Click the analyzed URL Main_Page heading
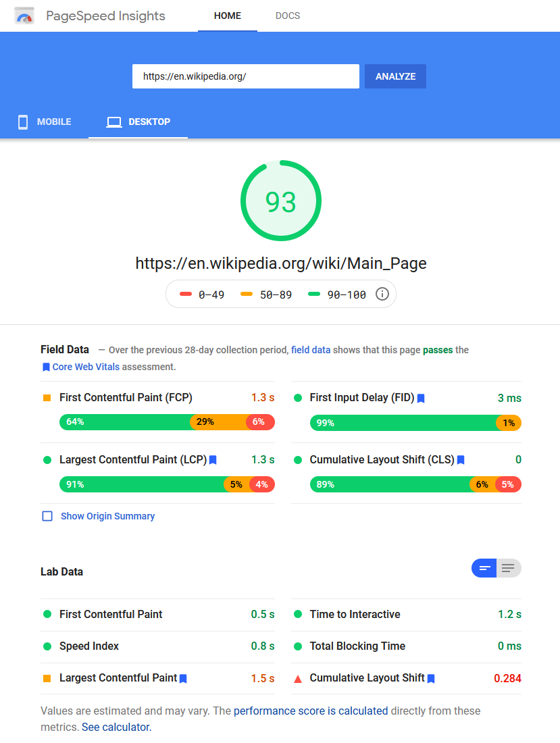Image resolution: width=560 pixels, height=743 pixels. coord(281,263)
